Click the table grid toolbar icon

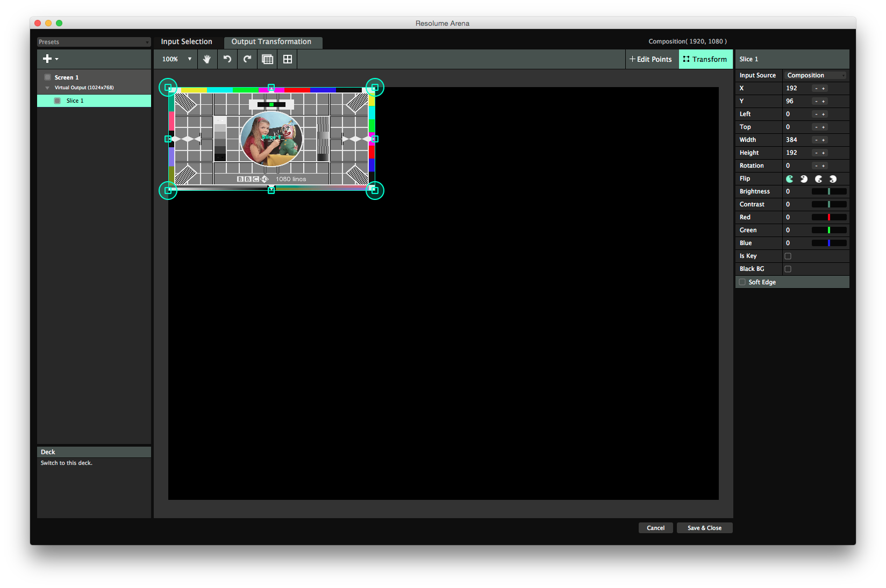click(267, 59)
